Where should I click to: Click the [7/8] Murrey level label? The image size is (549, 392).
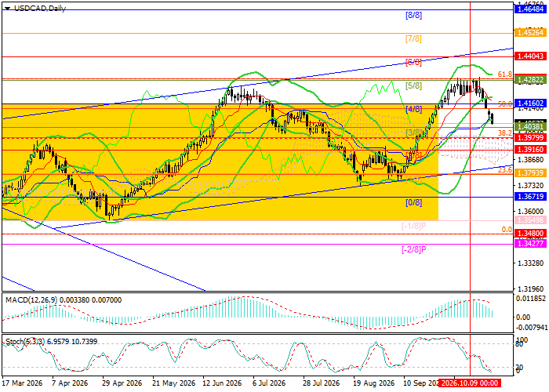point(413,39)
